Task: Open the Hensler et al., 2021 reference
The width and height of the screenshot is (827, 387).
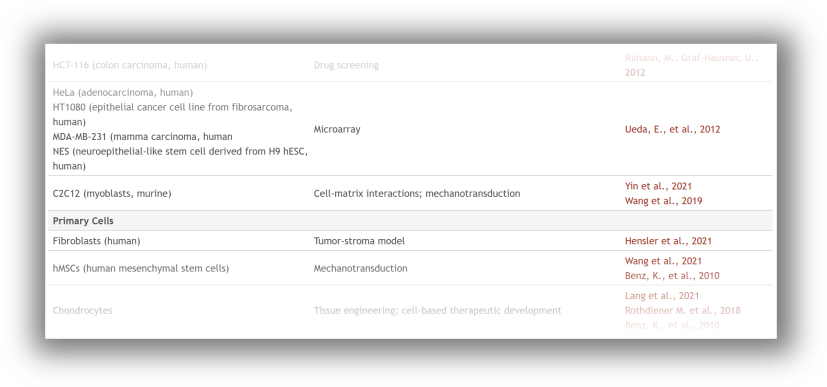Action: click(x=668, y=241)
